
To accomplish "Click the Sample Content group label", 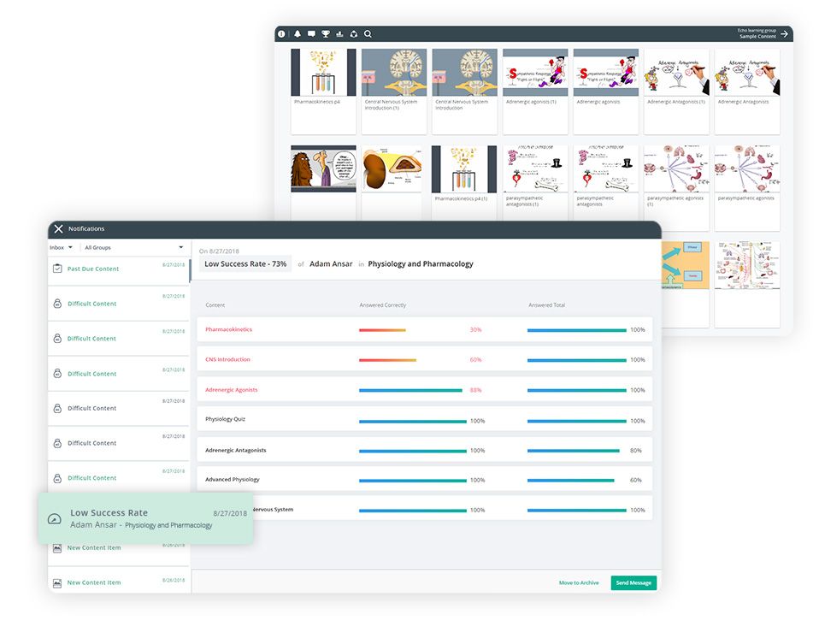I will pyautogui.click(x=757, y=37).
